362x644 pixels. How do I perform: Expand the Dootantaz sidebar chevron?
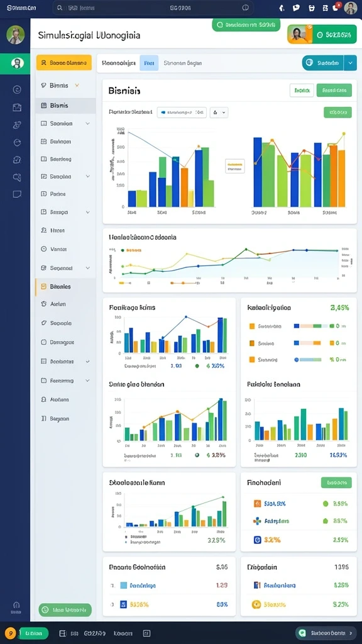87,362
